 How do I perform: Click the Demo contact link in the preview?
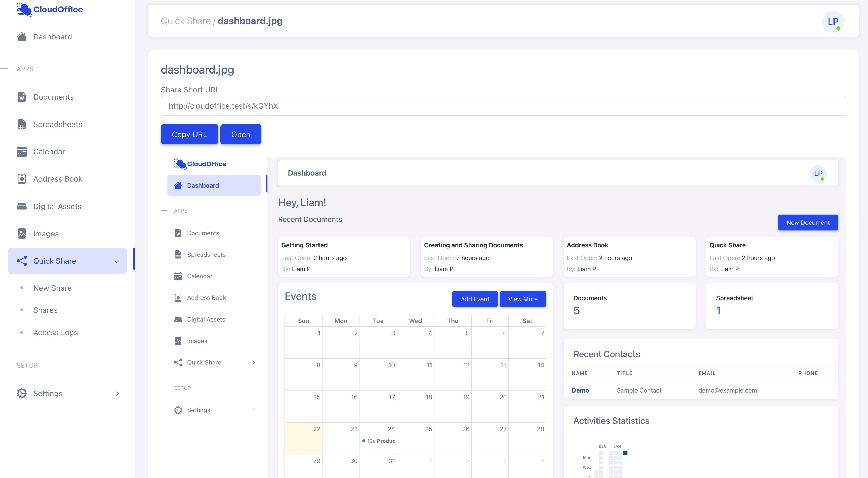[580, 390]
